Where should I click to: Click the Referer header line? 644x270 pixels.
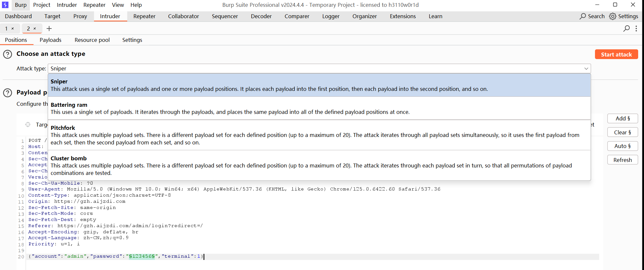tap(116, 226)
